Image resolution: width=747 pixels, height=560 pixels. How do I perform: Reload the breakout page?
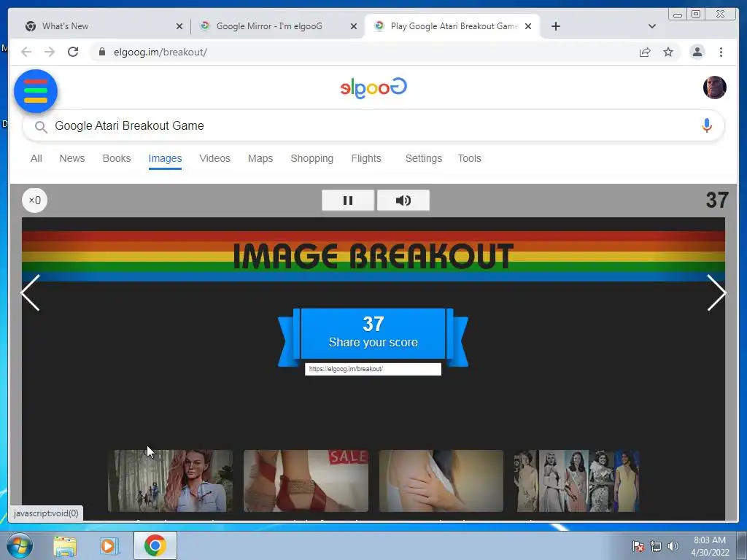pyautogui.click(x=73, y=52)
